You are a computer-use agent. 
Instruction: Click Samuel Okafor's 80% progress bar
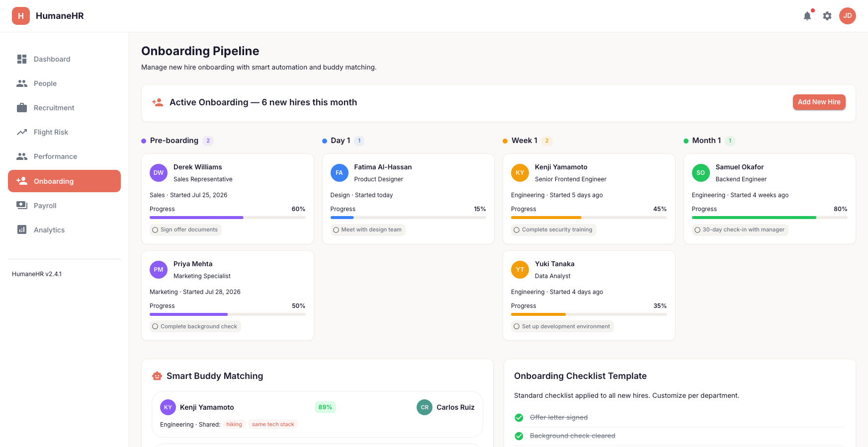coord(770,218)
